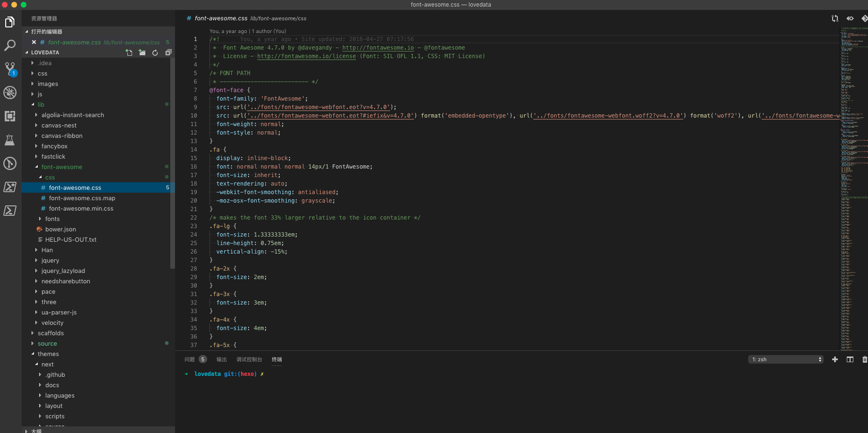The width and height of the screenshot is (868, 433).
Task: Collapse the next folder under themes
Action: click(x=98, y=364)
